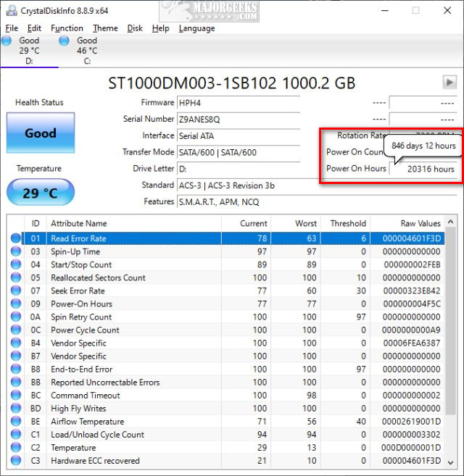Open the Disk menu
Viewport: 464px width, 476px height.
[x=135, y=28]
